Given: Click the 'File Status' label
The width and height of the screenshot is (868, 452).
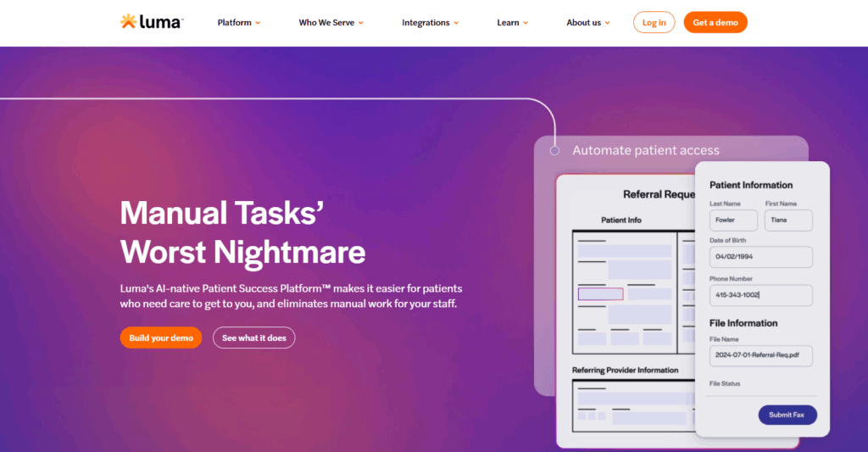Looking at the screenshot, I should pos(725,383).
